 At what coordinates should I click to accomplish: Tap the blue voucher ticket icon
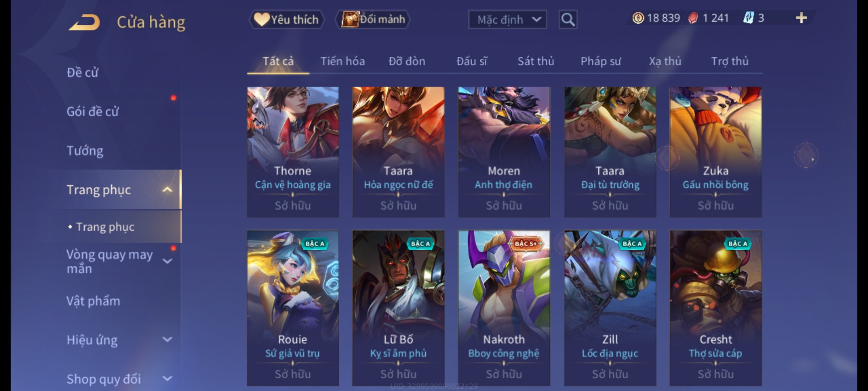748,18
